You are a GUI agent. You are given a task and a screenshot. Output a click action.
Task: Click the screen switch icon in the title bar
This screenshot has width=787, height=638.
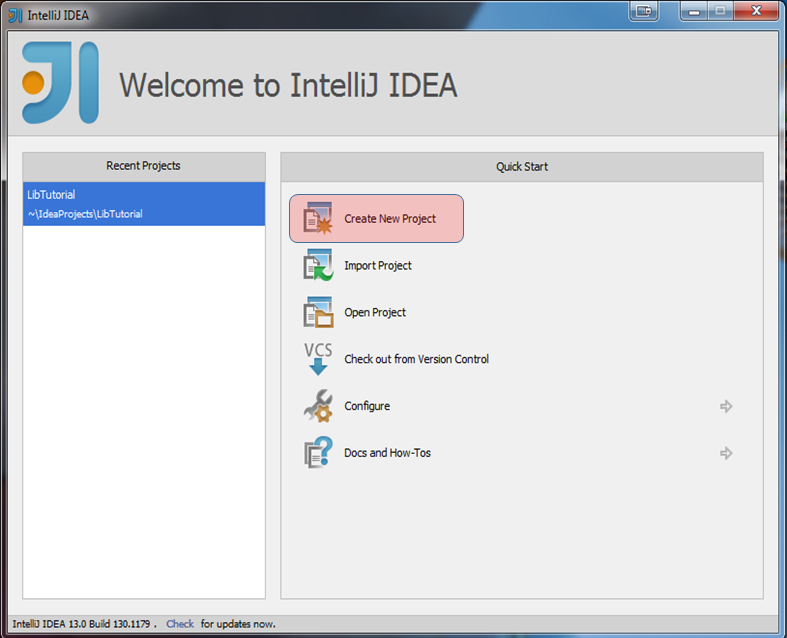[x=643, y=11]
